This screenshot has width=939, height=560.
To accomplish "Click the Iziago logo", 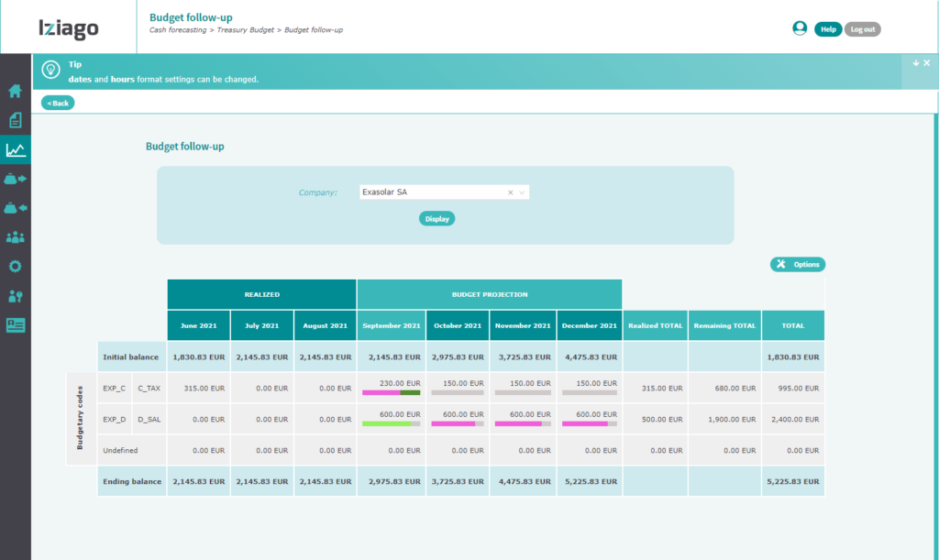I will (x=69, y=28).
